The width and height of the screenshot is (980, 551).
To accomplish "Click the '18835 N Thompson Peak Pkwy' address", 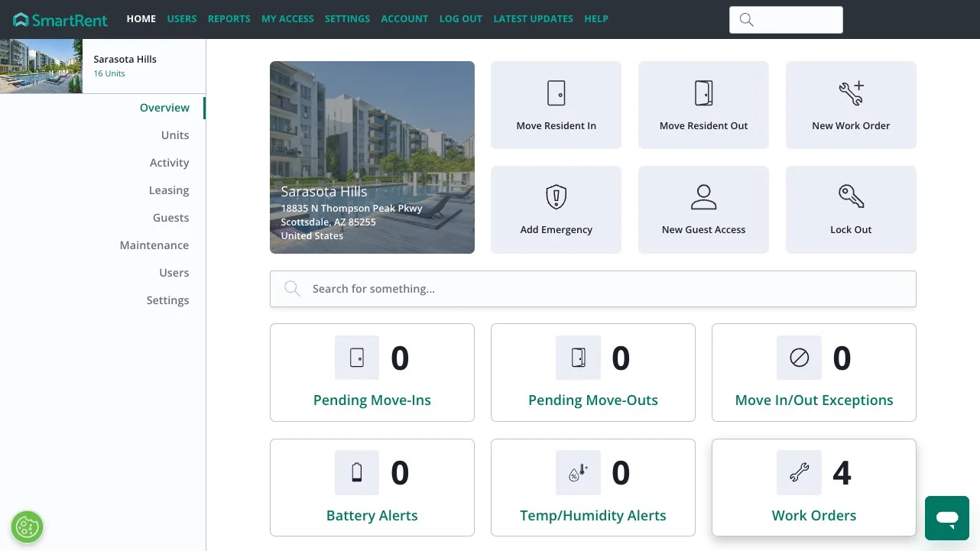I will (x=352, y=208).
